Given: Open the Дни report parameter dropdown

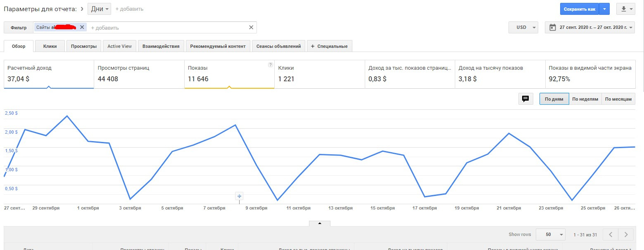Looking at the screenshot, I should tap(99, 9).
